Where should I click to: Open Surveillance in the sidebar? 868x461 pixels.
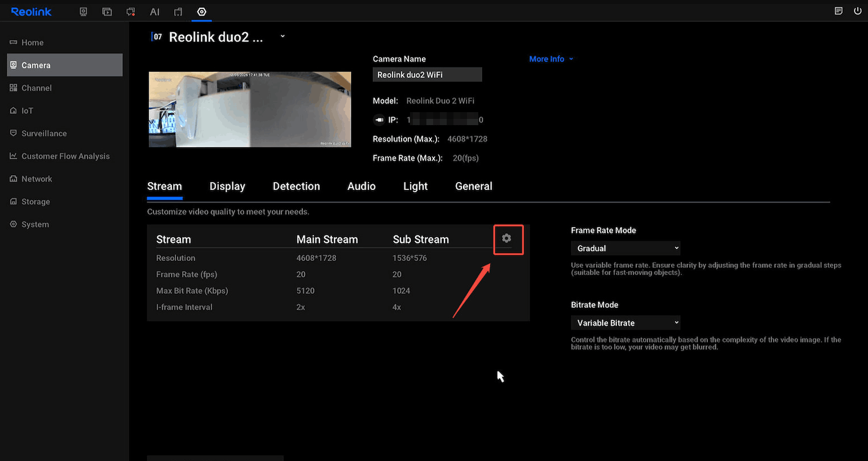click(x=64, y=133)
